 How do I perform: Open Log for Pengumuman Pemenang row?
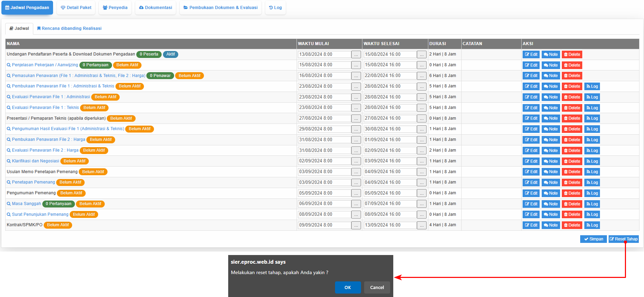click(x=592, y=193)
